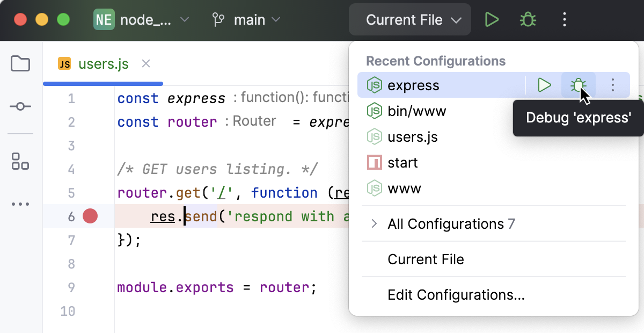Open the main toolbar kebab menu
Screen dimensions: 644x333
click(564, 19)
